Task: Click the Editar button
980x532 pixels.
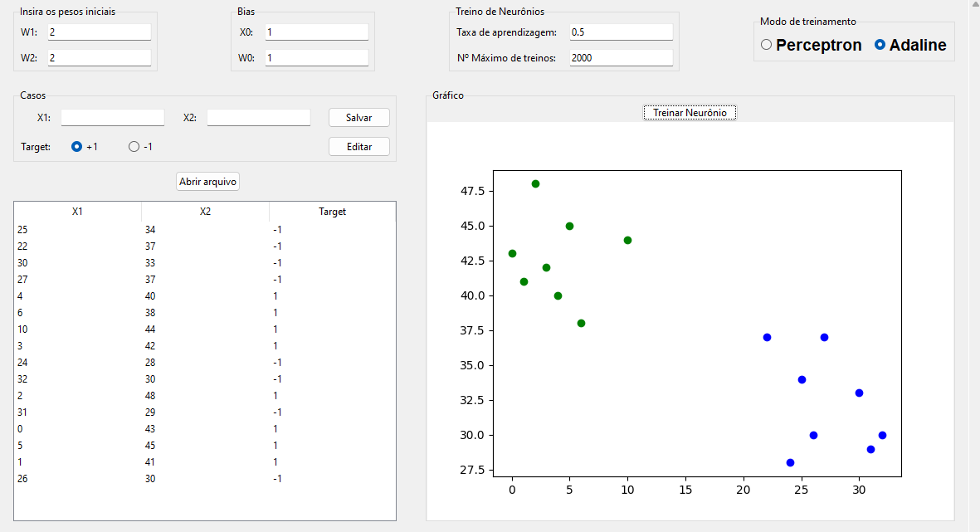Action: coord(358,147)
